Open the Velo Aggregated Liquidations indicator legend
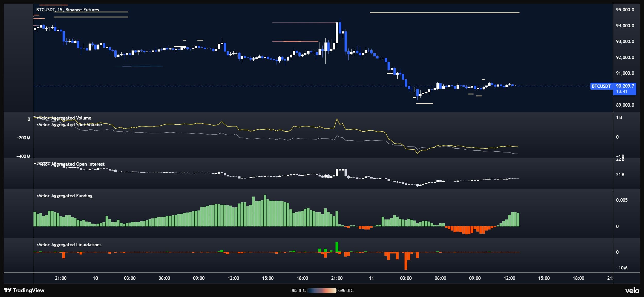This screenshot has width=644, height=297. click(69, 245)
